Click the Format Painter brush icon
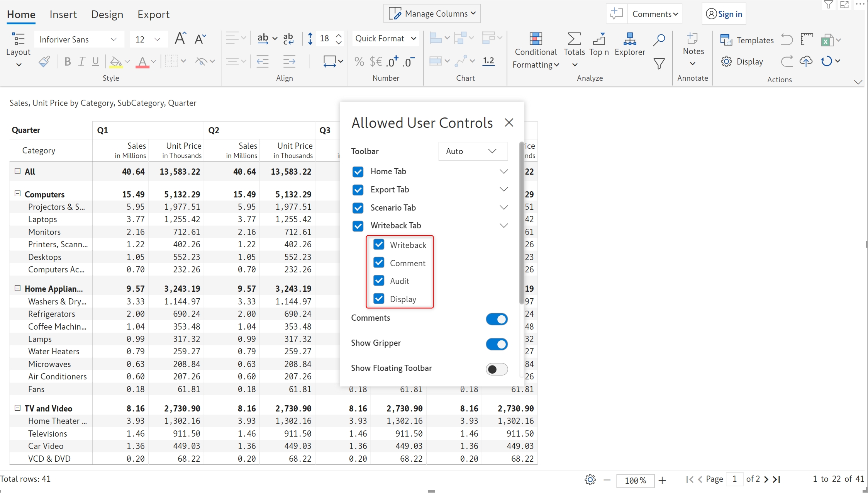Screen dimensions: 868x493 [x=44, y=61]
